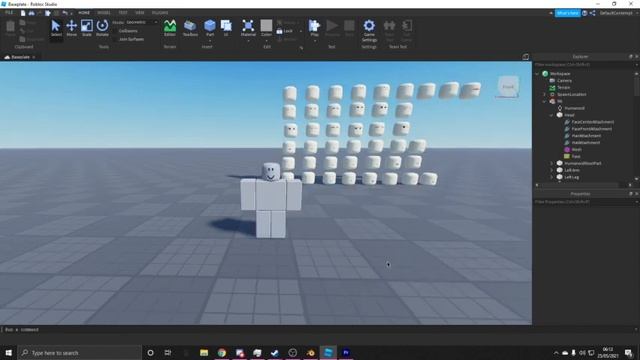Switch to the MODEL ribbon tab
The image size is (640, 360).
[x=104, y=13]
